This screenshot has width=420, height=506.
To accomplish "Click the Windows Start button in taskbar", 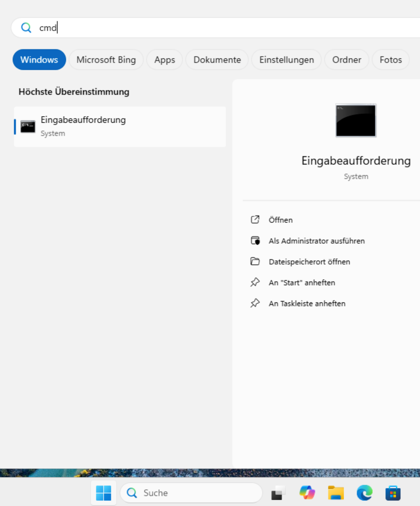I will click(104, 493).
